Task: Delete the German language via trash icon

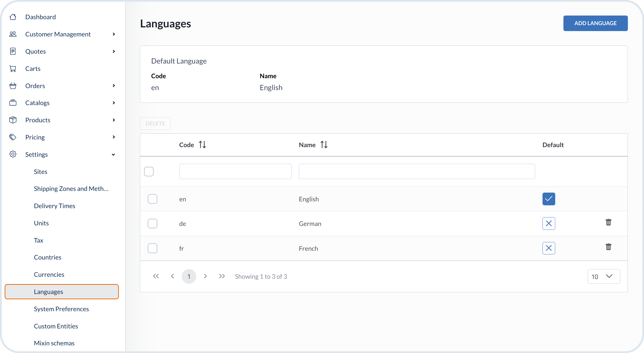Action: pyautogui.click(x=608, y=223)
